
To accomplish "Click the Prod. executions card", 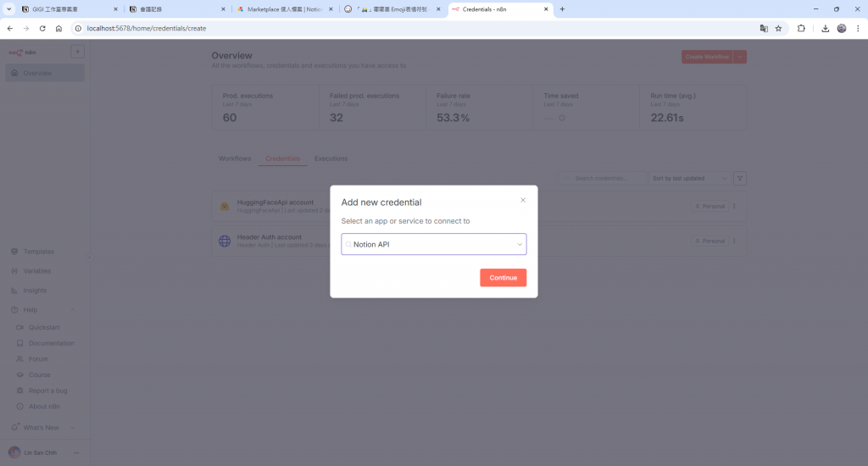I will [265, 108].
